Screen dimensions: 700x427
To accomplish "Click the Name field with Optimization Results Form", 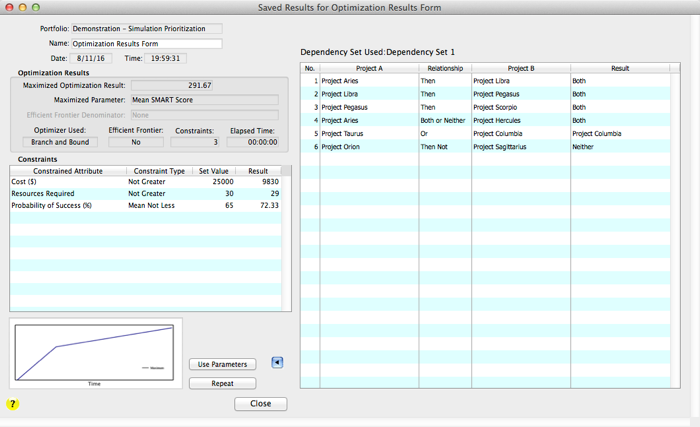I will tap(146, 43).
